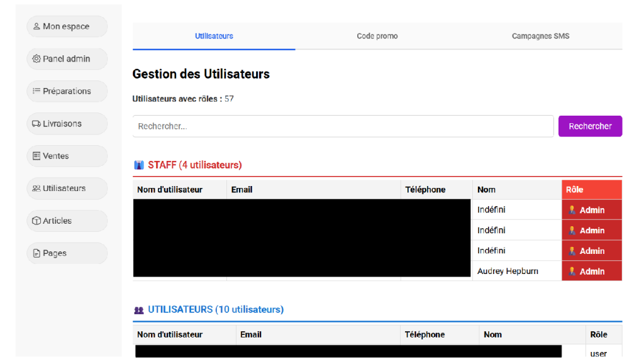Click the STAFF section header icon
This screenshot has height=362, width=644.
coord(139,165)
